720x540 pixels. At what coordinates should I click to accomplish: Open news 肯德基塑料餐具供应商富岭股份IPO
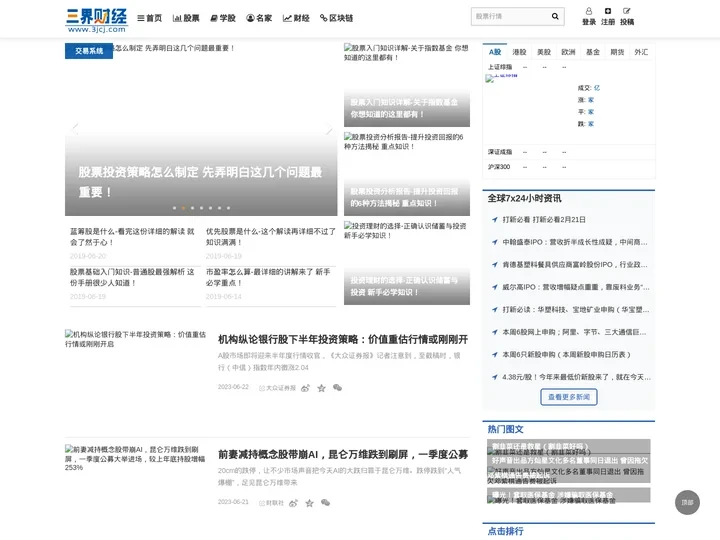click(575, 264)
